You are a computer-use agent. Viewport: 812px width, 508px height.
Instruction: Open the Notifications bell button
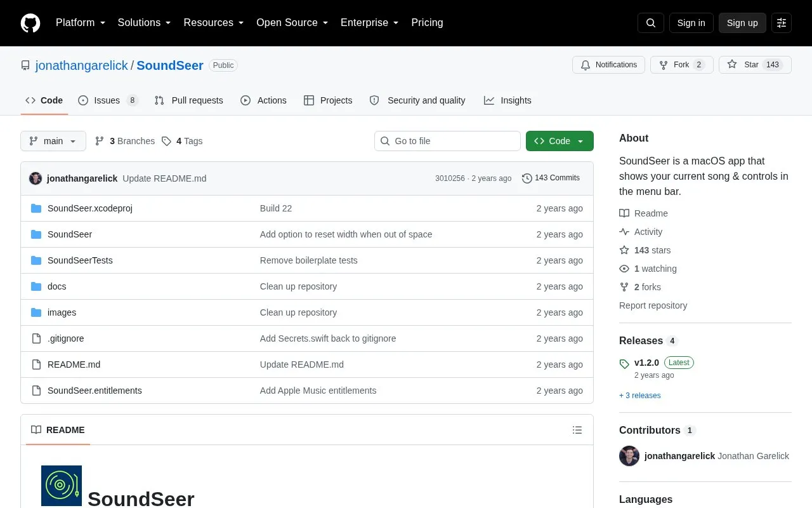609,65
